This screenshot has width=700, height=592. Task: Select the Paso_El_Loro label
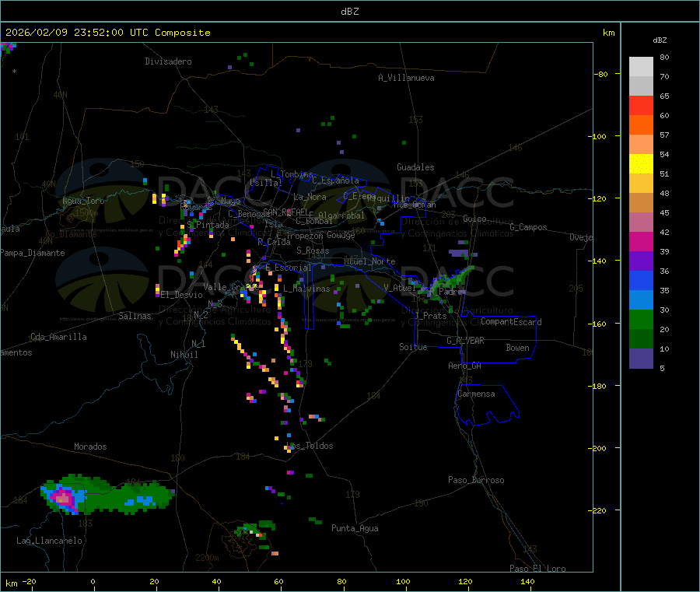pos(537,569)
